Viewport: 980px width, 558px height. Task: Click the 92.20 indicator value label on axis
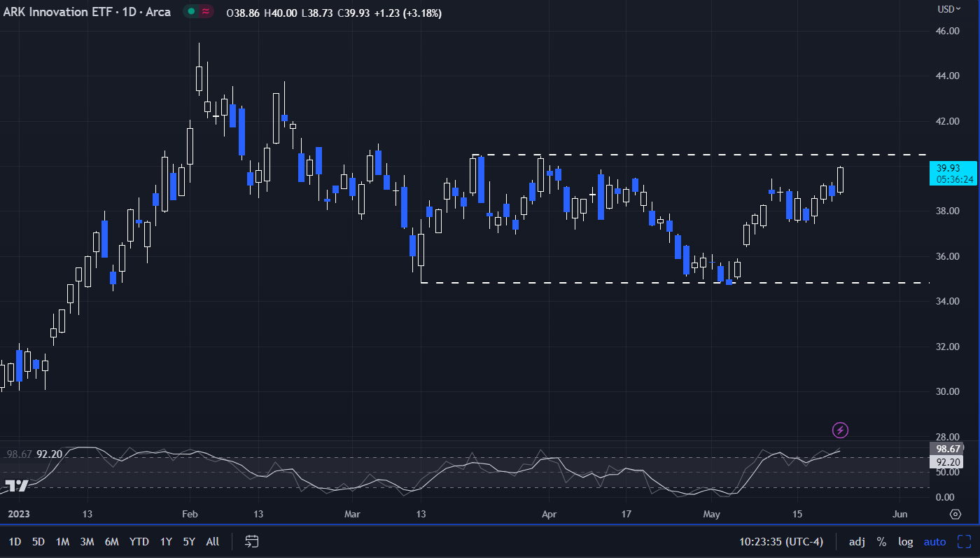click(948, 462)
